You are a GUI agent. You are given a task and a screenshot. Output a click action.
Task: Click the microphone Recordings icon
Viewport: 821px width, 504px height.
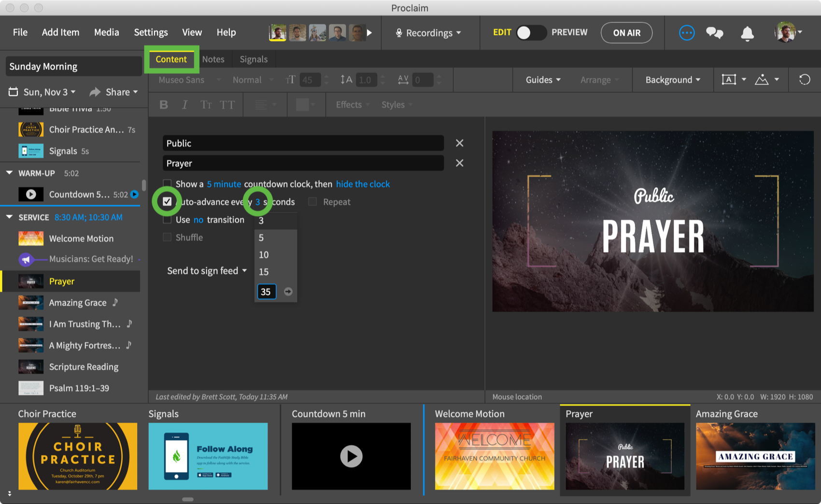(x=399, y=33)
